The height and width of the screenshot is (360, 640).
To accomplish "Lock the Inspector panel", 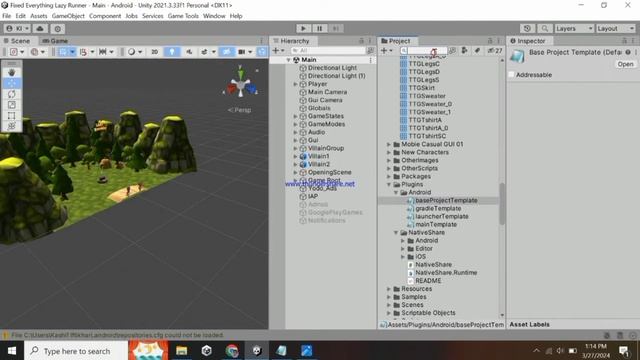I will click(624, 41).
